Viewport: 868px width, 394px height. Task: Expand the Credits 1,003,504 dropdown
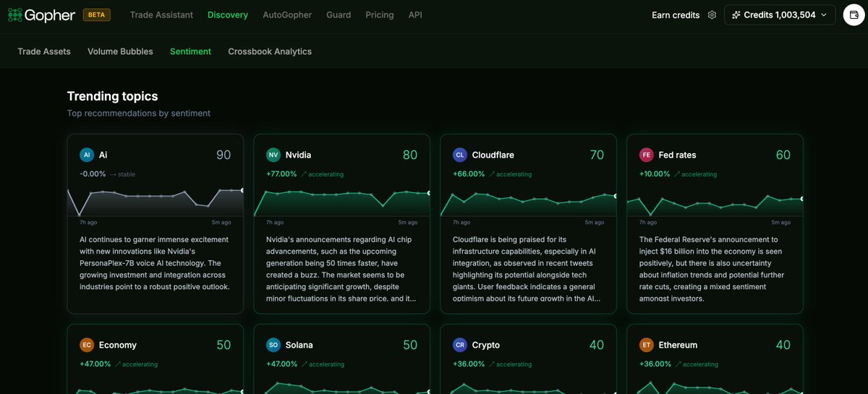[x=780, y=14]
